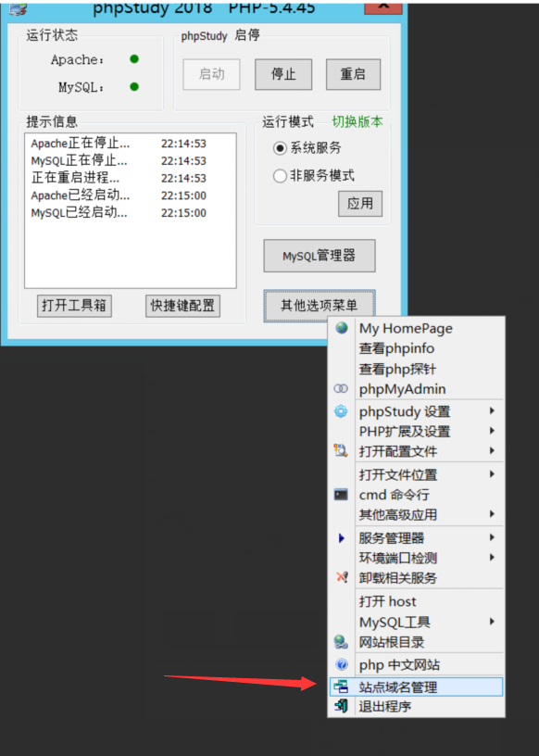The height and width of the screenshot is (756, 539).
Task: Choose 卸载相关服务 menu entry
Action: (417, 577)
